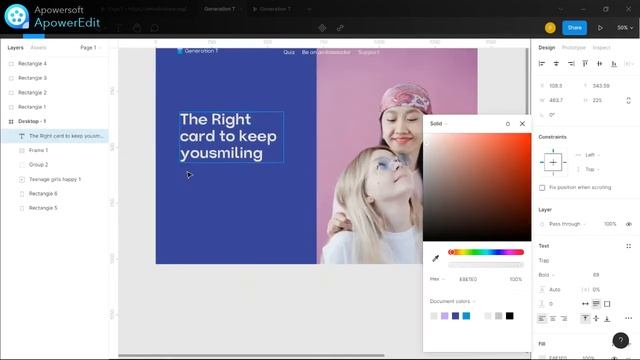The image size is (640, 360).
Task: Toggle layer visibility eye in Layer section
Action: tap(628, 224)
